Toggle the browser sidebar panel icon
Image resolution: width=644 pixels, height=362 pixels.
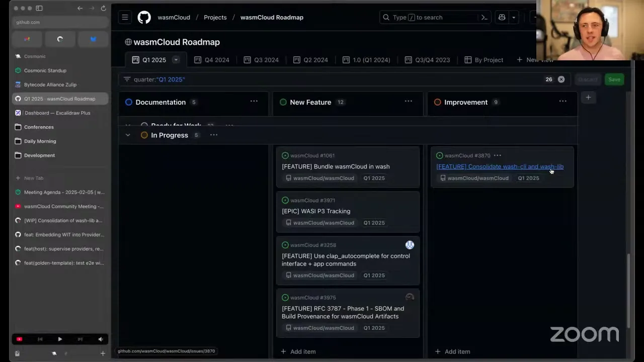[39, 8]
